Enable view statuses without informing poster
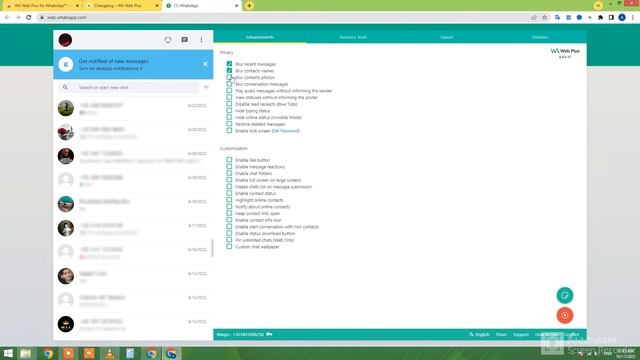640x360 pixels. pos(229,97)
